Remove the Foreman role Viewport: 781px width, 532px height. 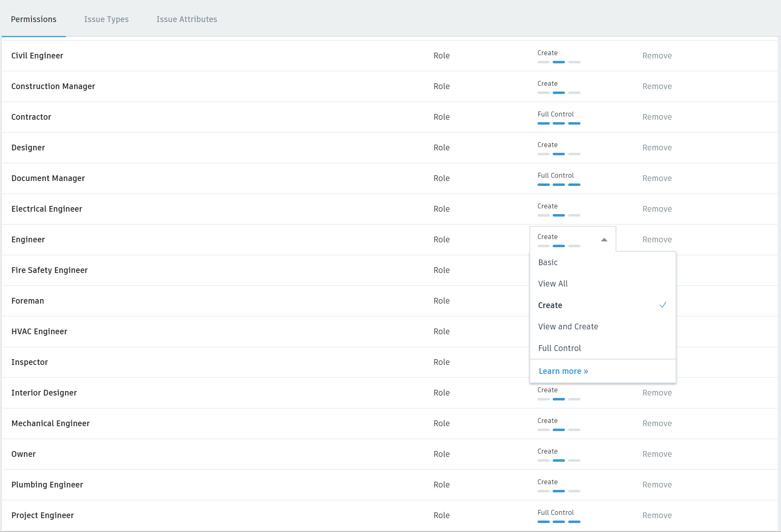[657, 301]
